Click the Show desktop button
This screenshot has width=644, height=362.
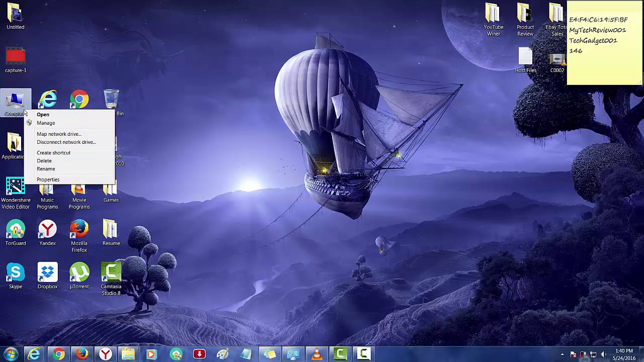tap(640, 354)
